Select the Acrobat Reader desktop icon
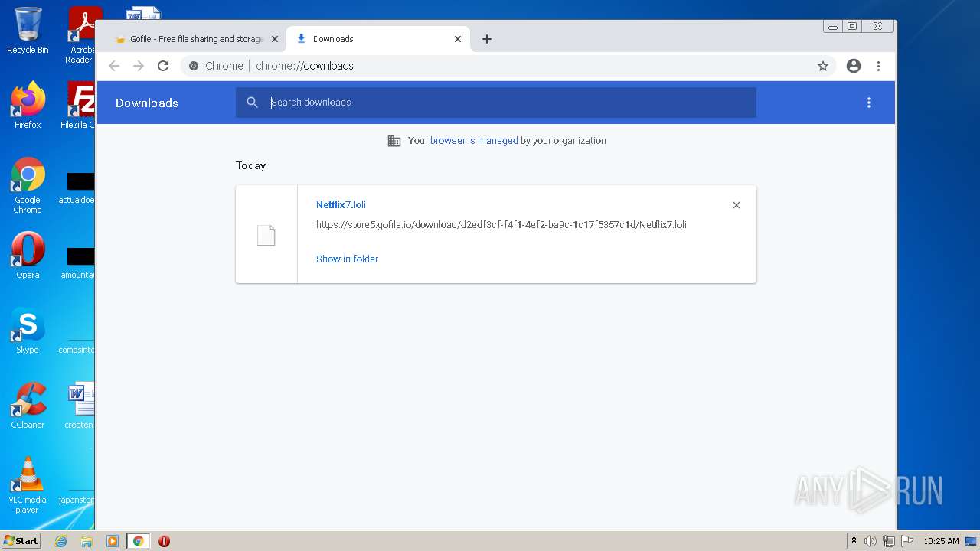 click(x=81, y=35)
